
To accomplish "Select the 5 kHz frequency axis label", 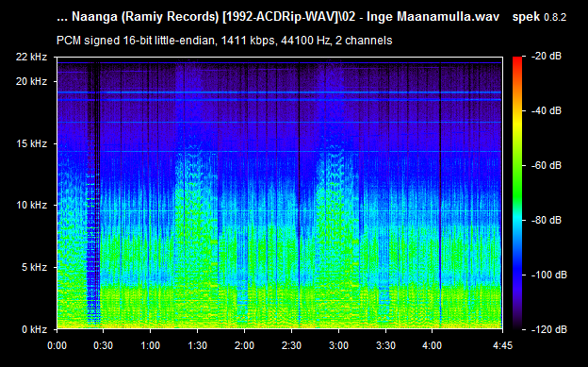I will coord(35,267).
